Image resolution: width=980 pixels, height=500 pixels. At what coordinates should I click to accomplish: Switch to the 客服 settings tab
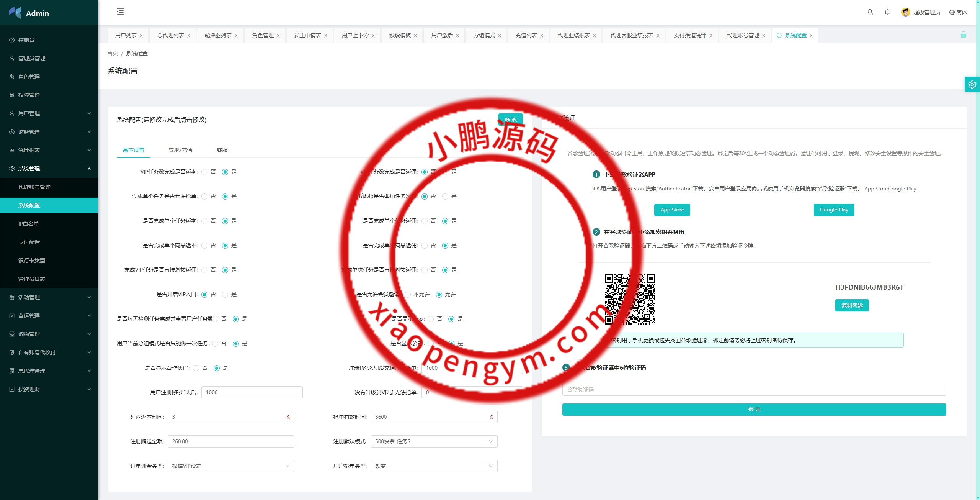tap(222, 150)
